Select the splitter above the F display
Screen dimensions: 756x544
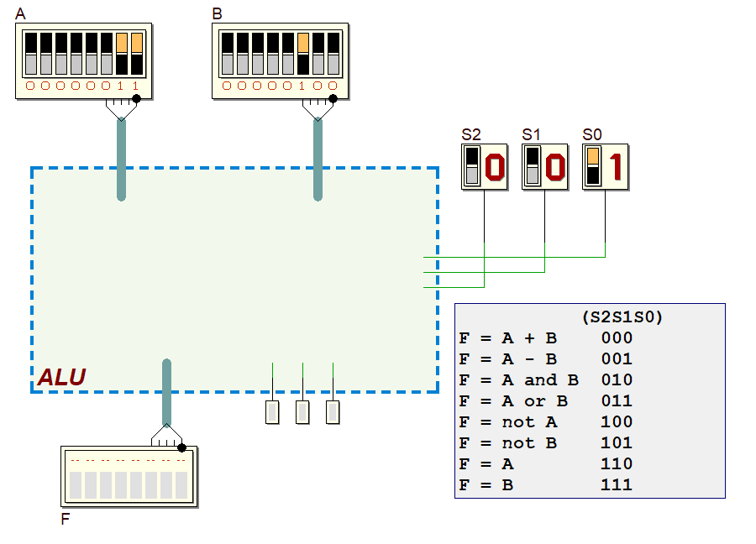point(167,437)
